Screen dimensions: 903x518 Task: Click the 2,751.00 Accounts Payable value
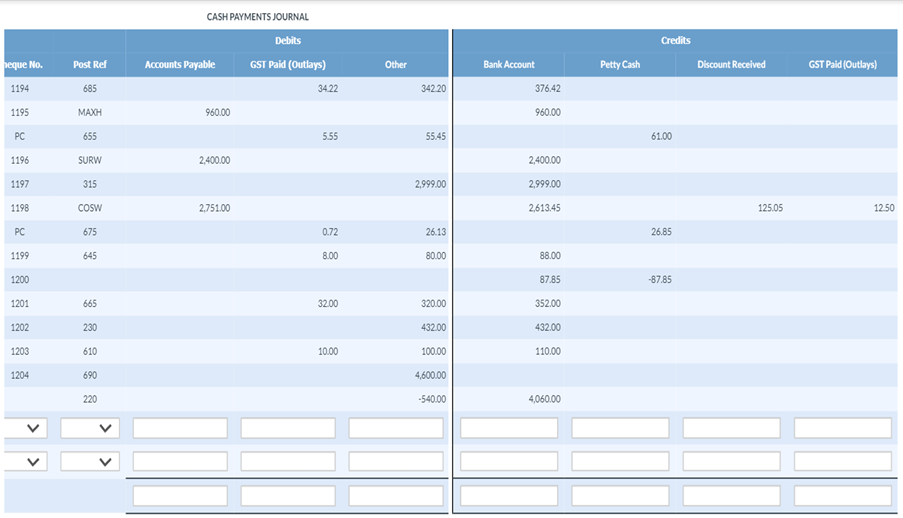(x=215, y=208)
